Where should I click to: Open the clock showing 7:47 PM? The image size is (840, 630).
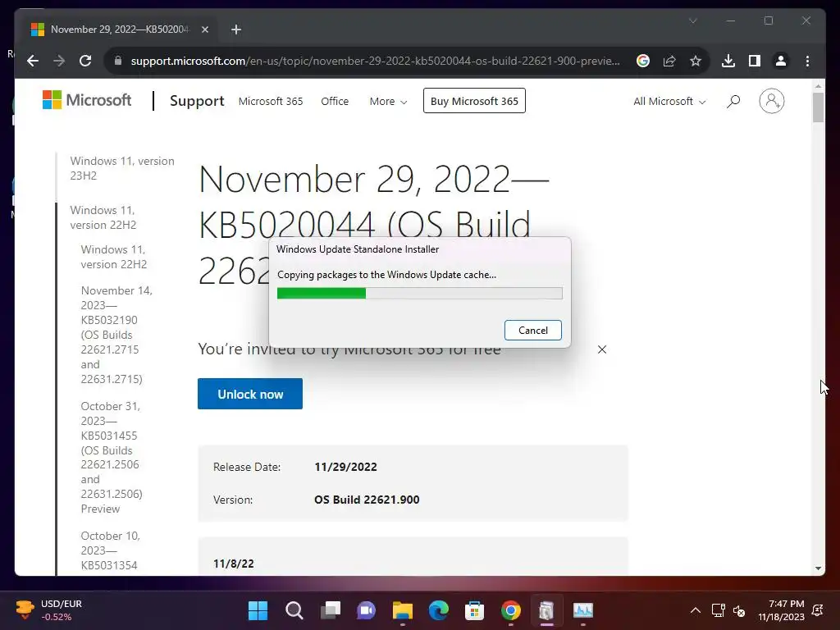click(781, 610)
